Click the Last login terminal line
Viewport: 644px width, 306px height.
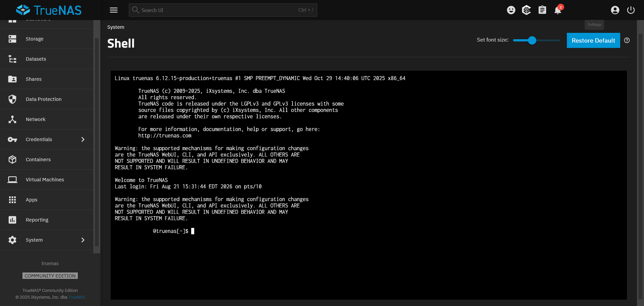coord(188,187)
